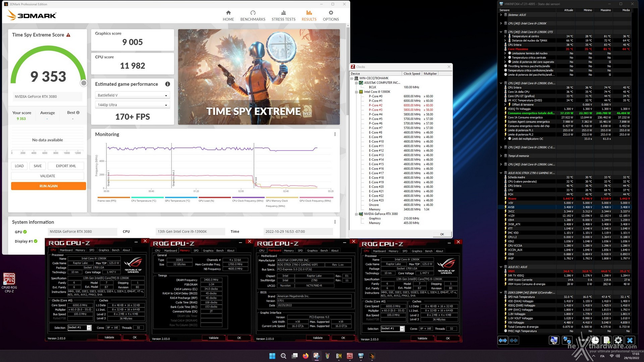Click the info icon beside Best score
Image resolution: width=644 pixels, height=362 pixels.
78,113
